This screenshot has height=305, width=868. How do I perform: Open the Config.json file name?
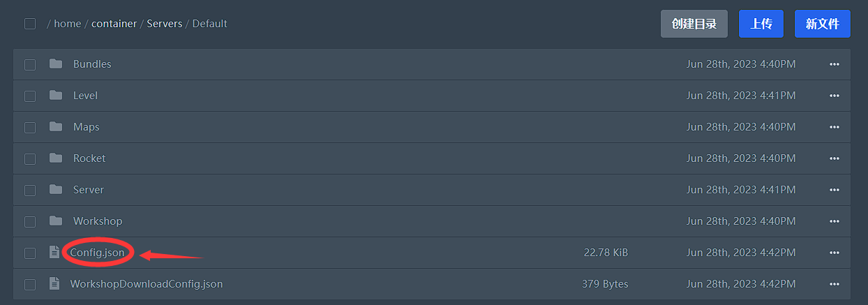97,253
